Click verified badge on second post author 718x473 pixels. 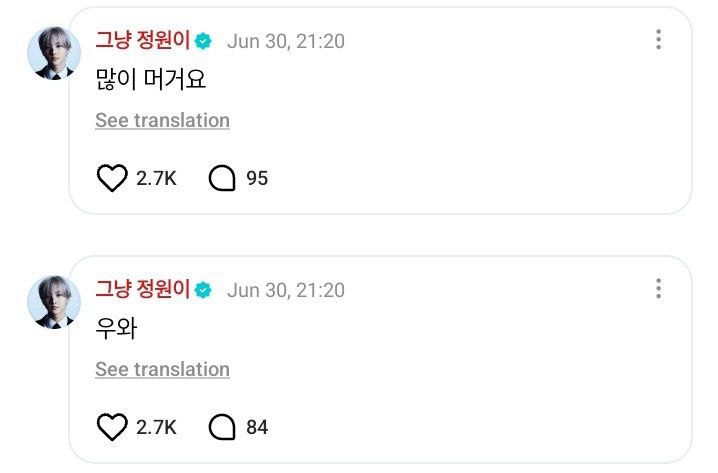point(203,290)
